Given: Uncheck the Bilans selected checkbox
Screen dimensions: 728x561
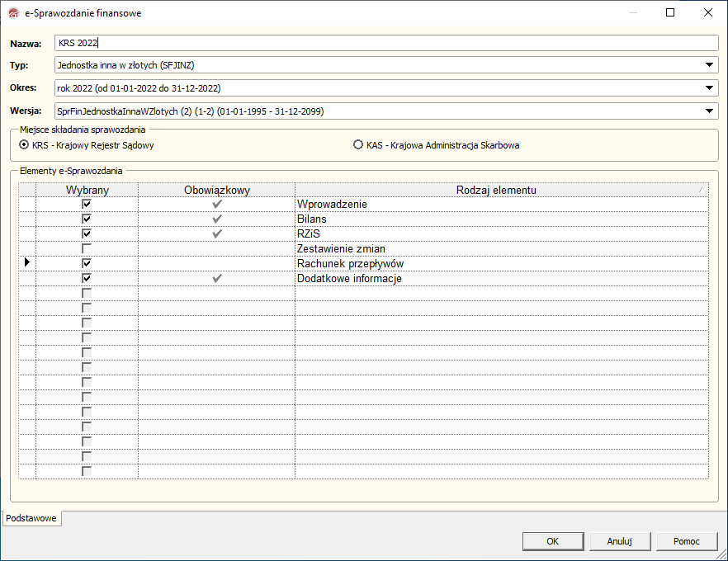Looking at the screenshot, I should coord(87,219).
